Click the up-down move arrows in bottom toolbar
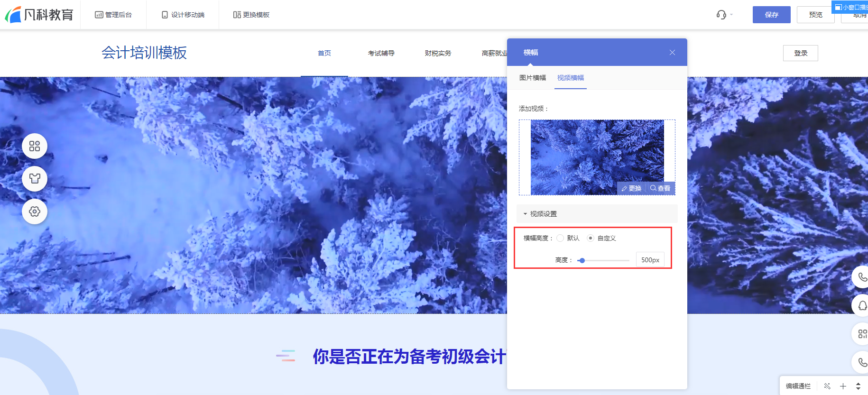The width and height of the screenshot is (868, 395). click(x=858, y=386)
